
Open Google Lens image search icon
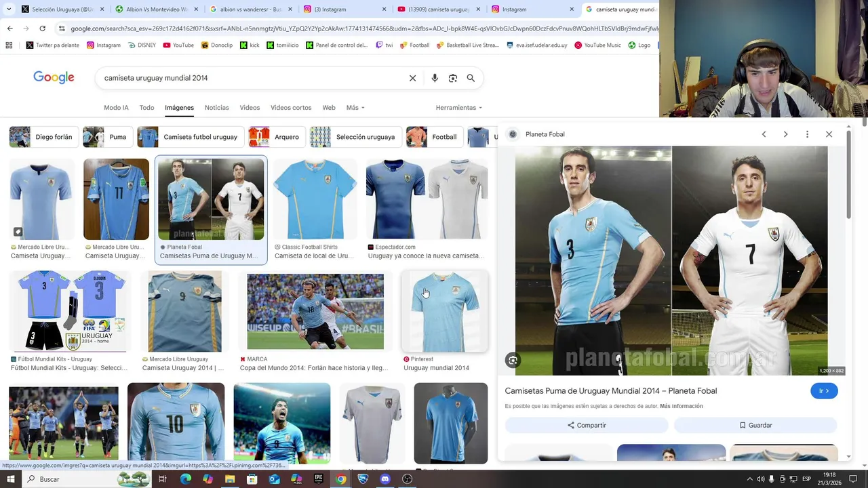coord(453,78)
